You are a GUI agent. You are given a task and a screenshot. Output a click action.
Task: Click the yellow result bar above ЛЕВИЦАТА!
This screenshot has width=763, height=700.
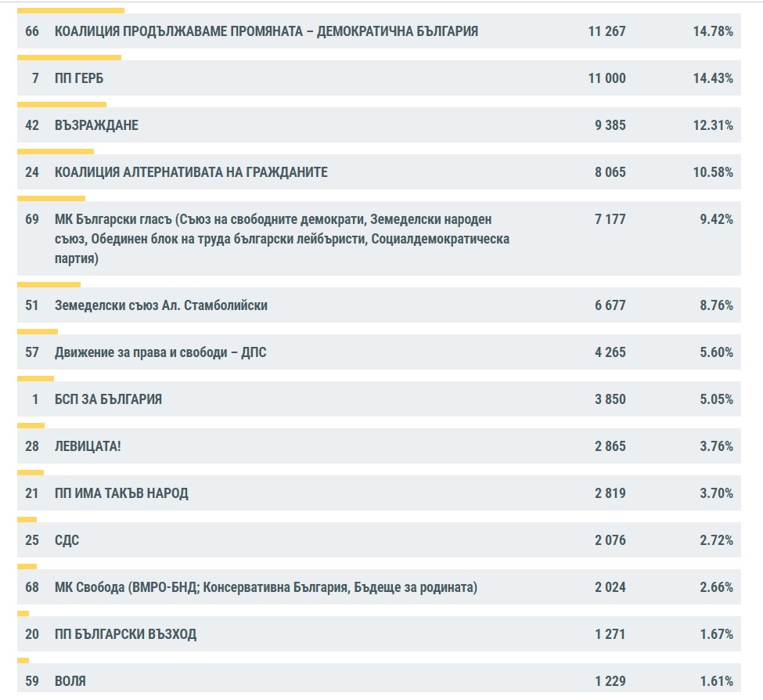coord(31,425)
